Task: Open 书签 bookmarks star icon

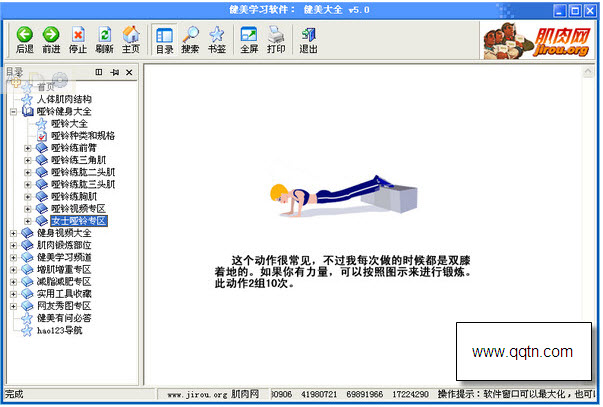Action: [x=217, y=35]
